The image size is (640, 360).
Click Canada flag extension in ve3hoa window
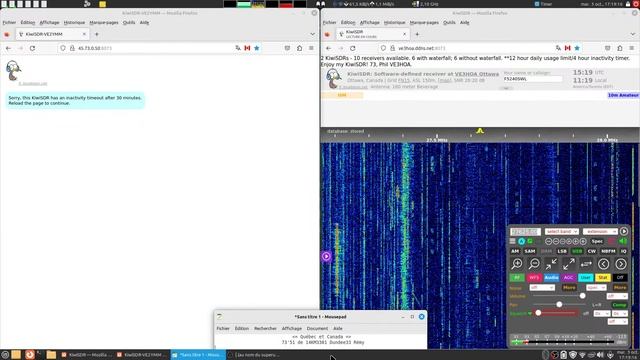click(567, 48)
